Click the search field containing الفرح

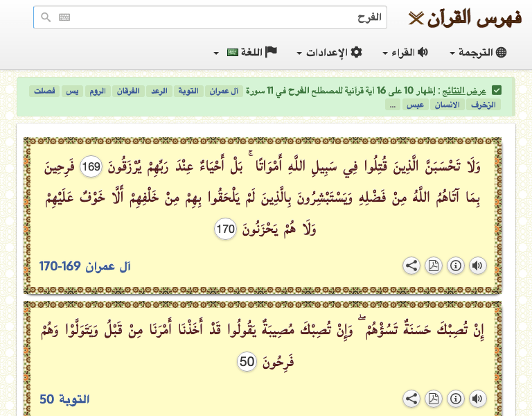click(x=210, y=17)
